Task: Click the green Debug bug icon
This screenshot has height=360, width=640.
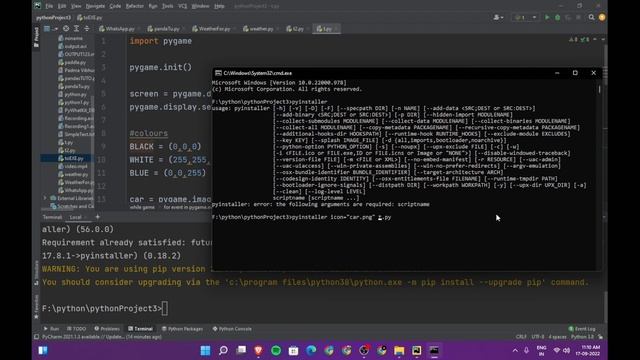Action: 557,18
